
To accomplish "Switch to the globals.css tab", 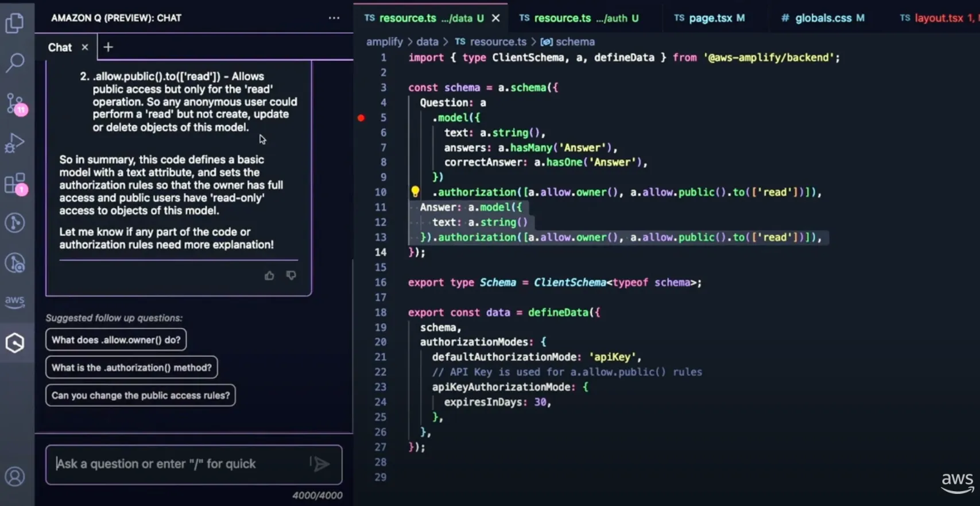I will click(823, 18).
